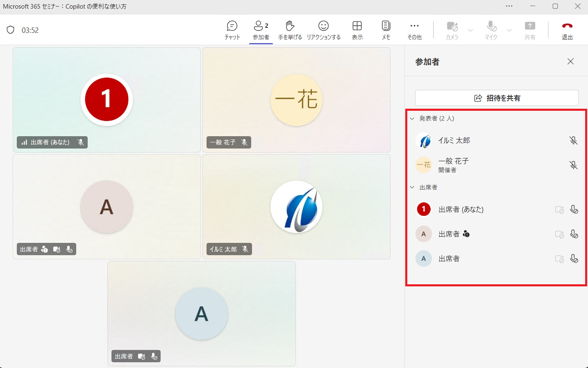Open the チャット panel

click(232, 30)
